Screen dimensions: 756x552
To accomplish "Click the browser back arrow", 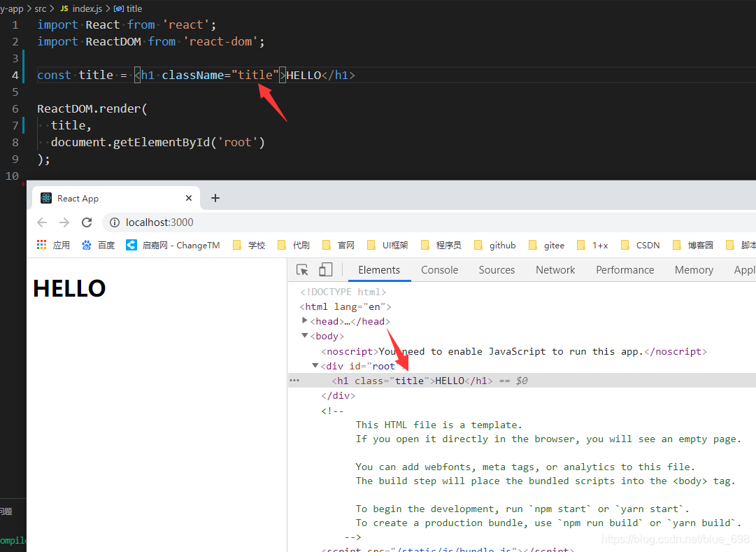I will coord(42,222).
